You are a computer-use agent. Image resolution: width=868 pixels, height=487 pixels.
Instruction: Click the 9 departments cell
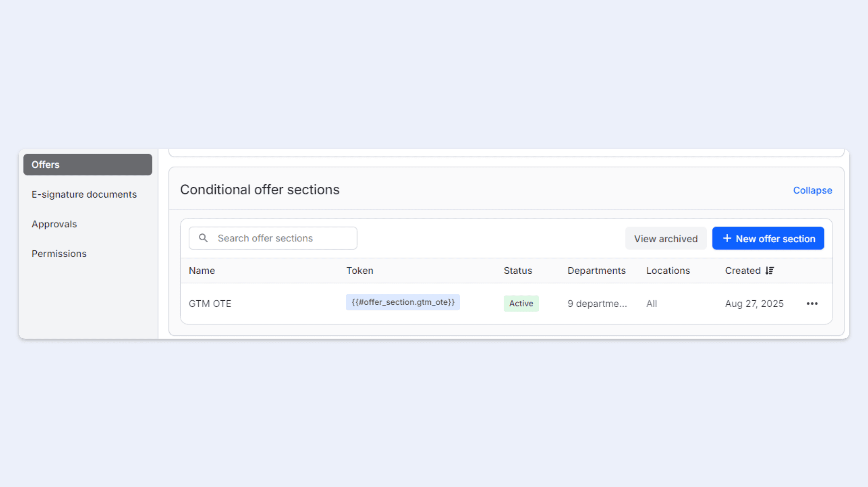(597, 304)
